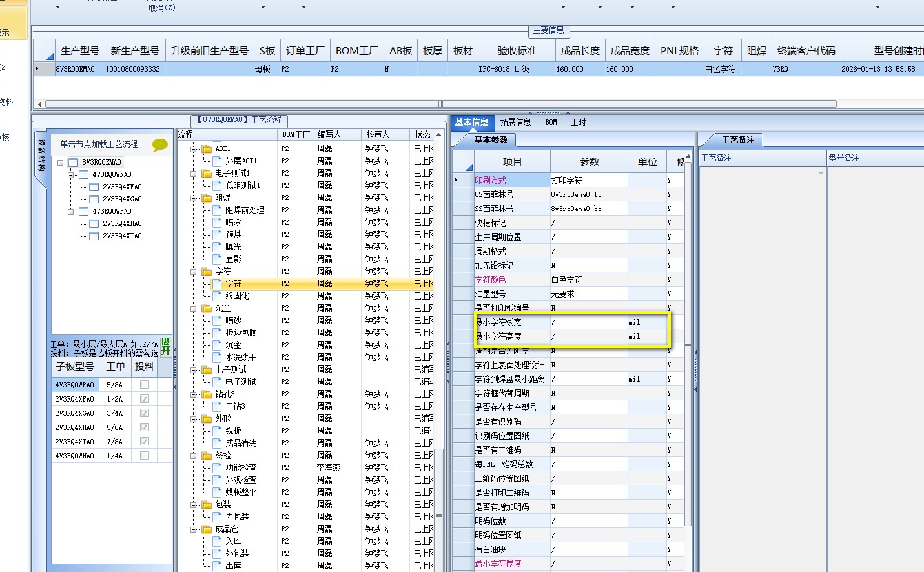Click the document icon of 铣板 step

point(217,431)
